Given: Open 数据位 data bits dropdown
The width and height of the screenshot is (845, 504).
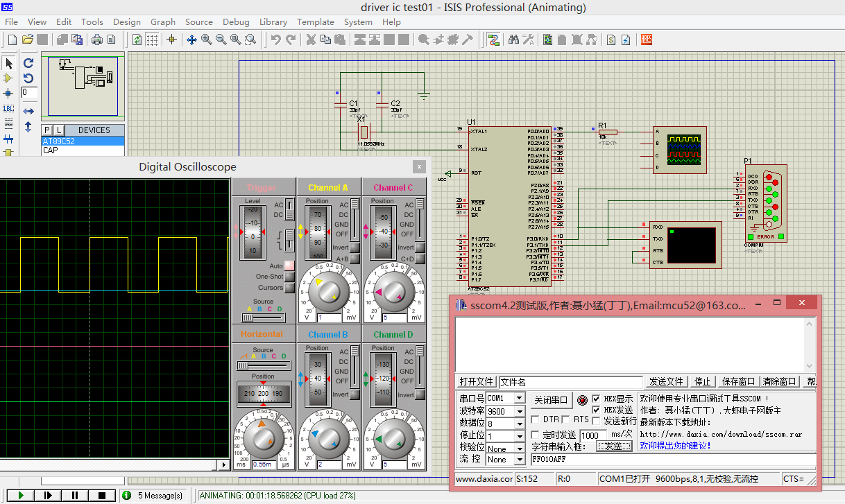Looking at the screenshot, I should (519, 424).
